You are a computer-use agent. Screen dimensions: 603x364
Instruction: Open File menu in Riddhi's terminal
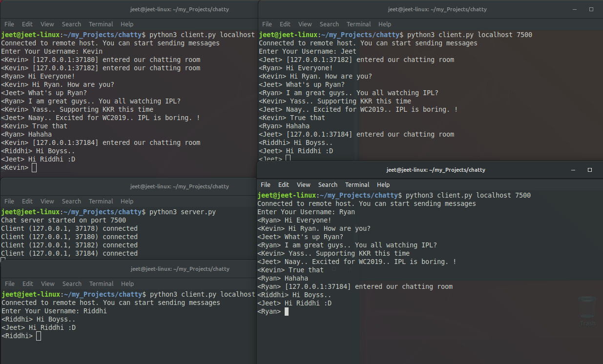pos(10,283)
